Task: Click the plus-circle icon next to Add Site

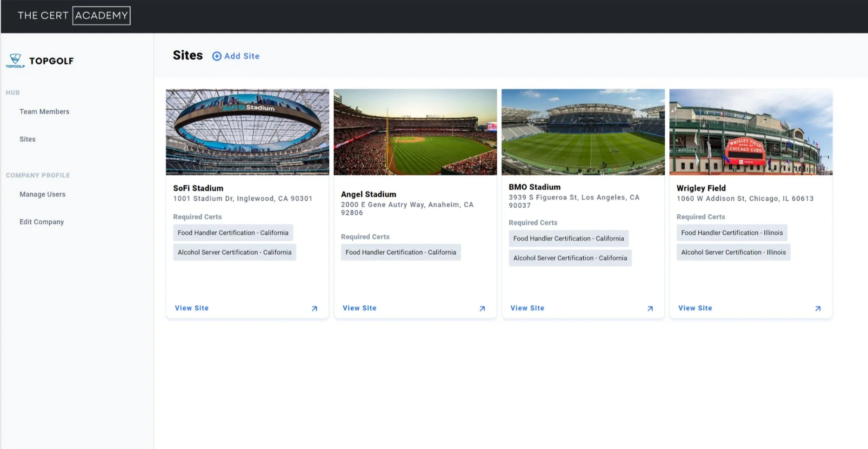Action: [x=217, y=56]
